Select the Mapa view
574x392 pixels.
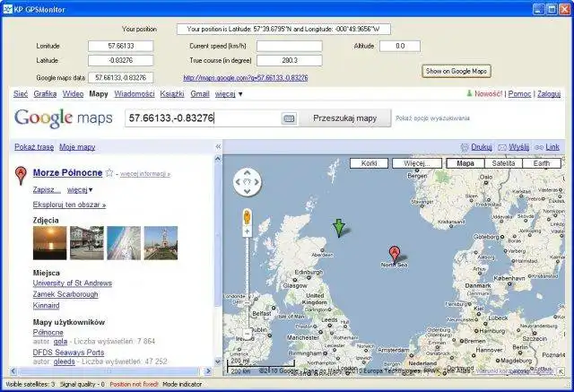[x=465, y=163]
